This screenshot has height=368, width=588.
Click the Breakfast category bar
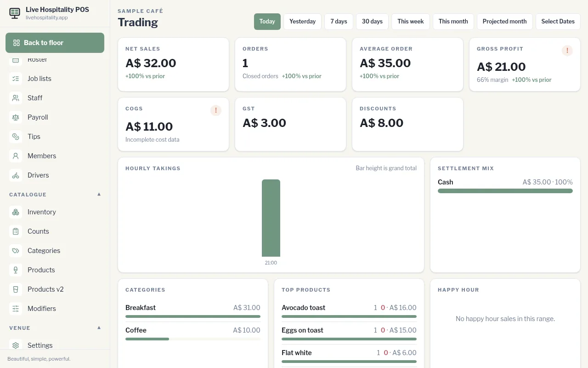[193, 316]
